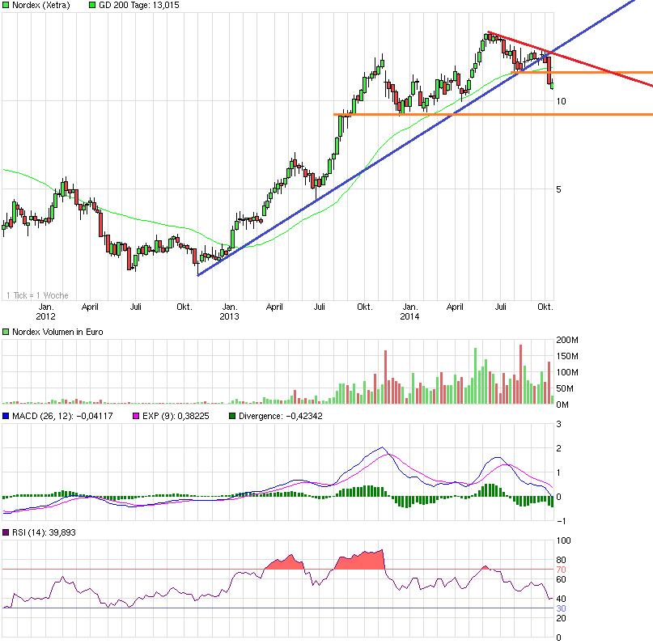Screen dimensions: 653x644
Task: Click the 'Jan. 2013' time axis label
Action: (230, 311)
